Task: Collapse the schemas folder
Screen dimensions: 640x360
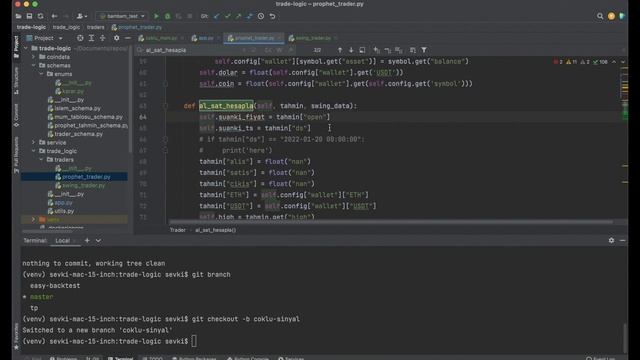Action: click(x=34, y=65)
